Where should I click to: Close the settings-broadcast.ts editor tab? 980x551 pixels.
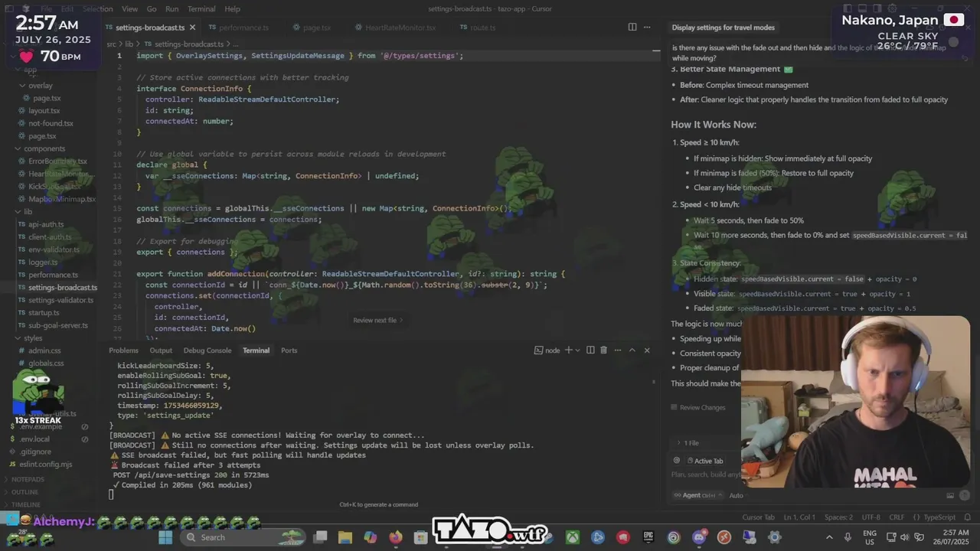192,28
